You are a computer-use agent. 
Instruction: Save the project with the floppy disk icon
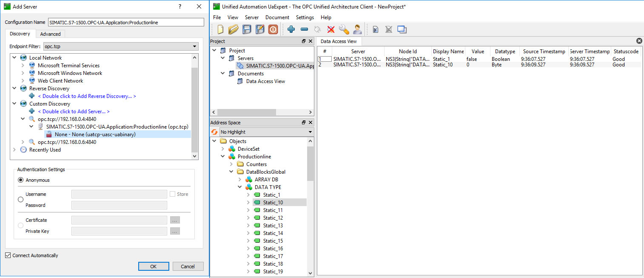coord(247,29)
